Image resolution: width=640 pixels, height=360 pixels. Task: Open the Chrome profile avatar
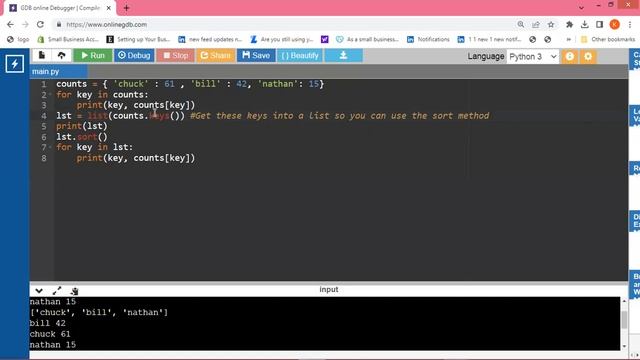coord(615,24)
